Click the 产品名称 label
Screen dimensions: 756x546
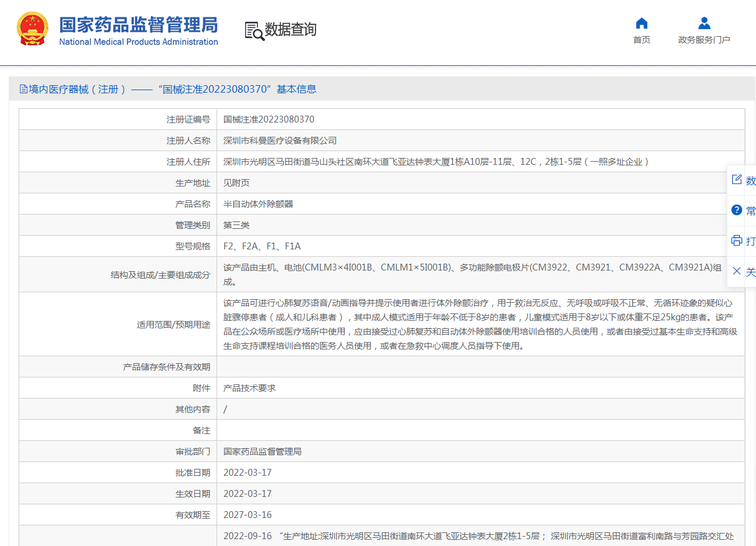(193, 204)
